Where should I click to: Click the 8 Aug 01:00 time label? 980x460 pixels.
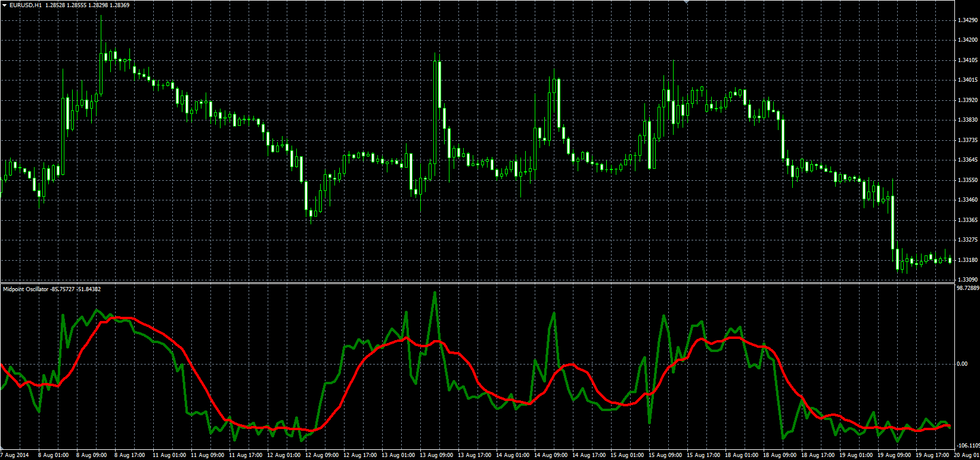tap(54, 455)
